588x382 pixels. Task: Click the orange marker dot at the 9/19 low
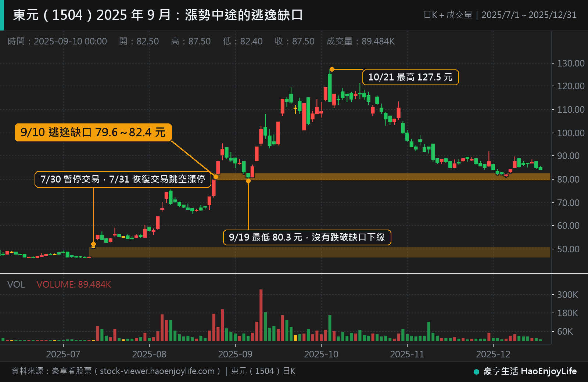coord(248,181)
